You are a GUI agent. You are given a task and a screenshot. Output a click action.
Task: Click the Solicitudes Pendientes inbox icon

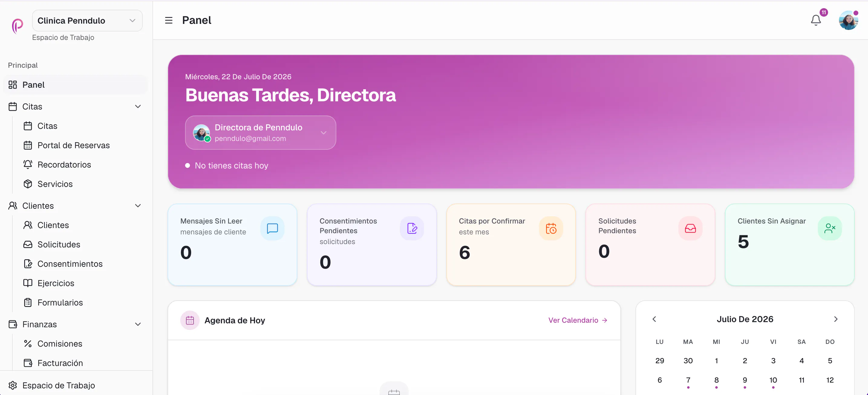click(x=690, y=228)
